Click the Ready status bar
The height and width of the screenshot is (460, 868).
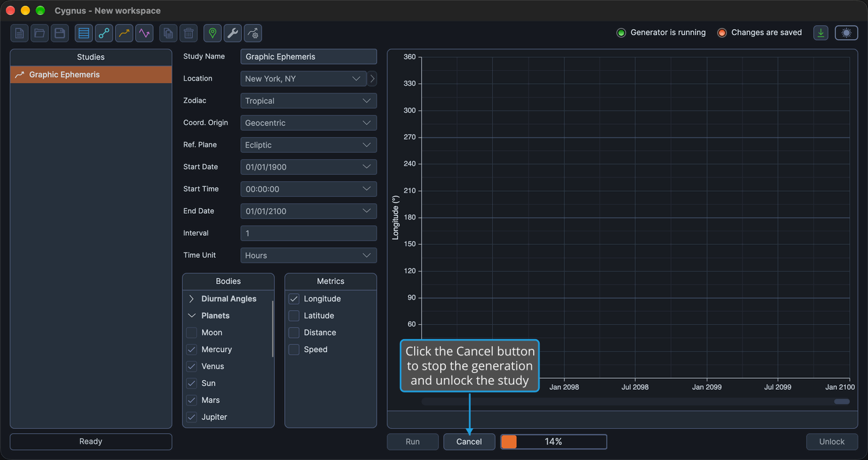[x=91, y=442]
